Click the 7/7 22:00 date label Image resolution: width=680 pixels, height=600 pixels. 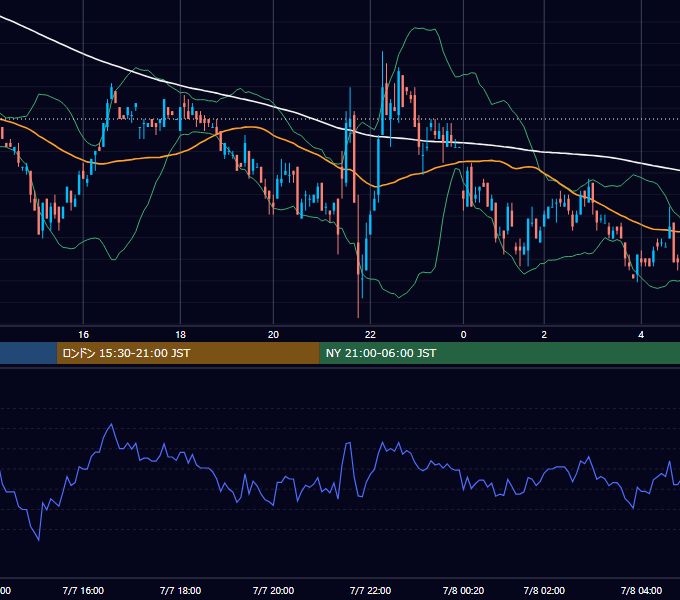coord(370,590)
